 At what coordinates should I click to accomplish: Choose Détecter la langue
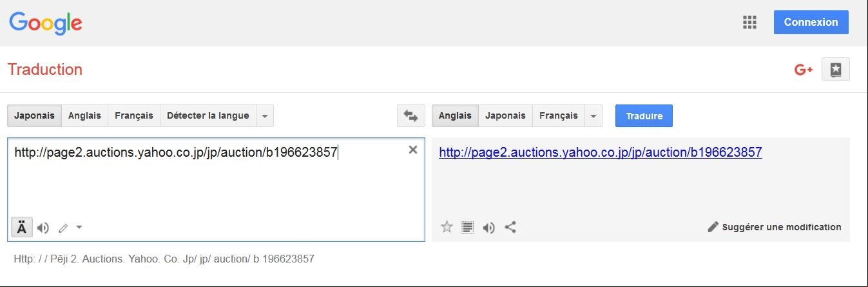click(207, 116)
